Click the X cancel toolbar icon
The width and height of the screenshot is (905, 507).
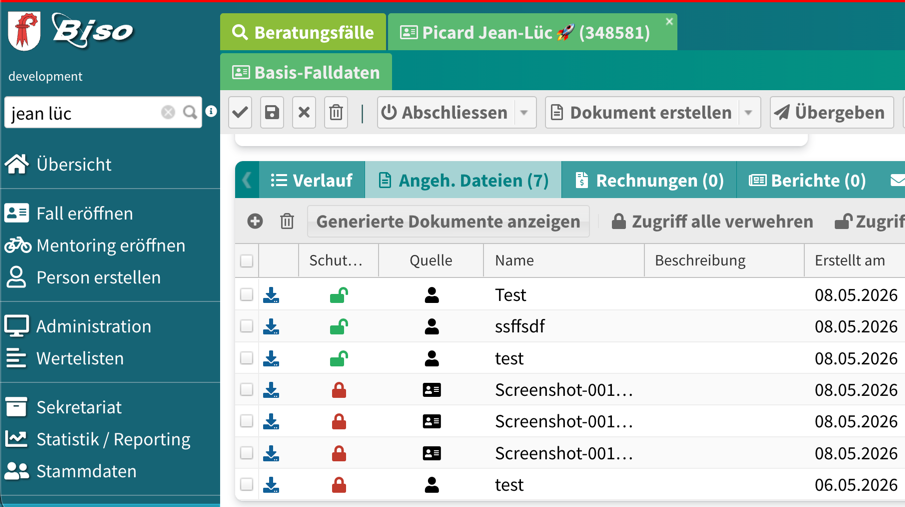(x=304, y=112)
